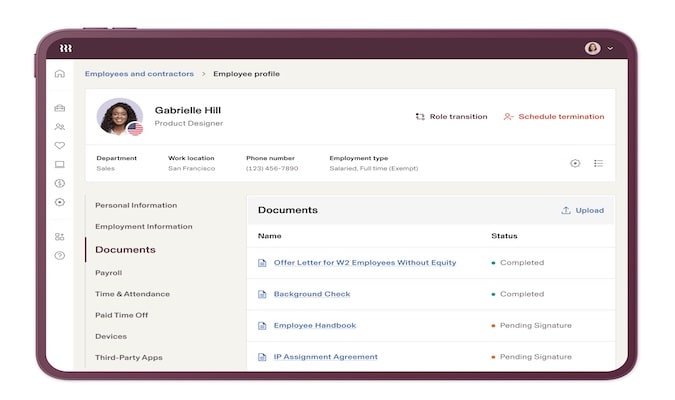The image size is (675, 400).
Task: Expand the user account dropdown arrow
Action: click(610, 48)
